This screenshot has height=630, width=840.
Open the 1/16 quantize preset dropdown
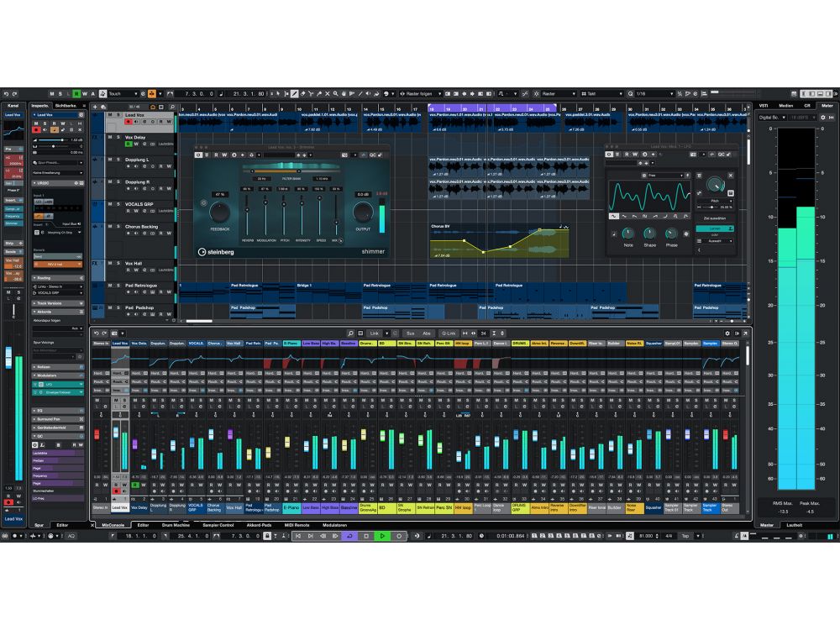coord(651,93)
